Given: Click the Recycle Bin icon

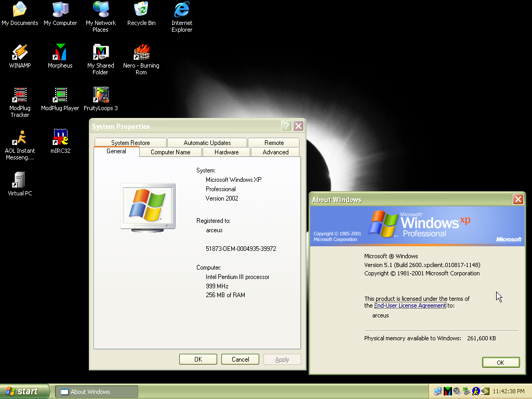Looking at the screenshot, I should pyautogui.click(x=141, y=14).
